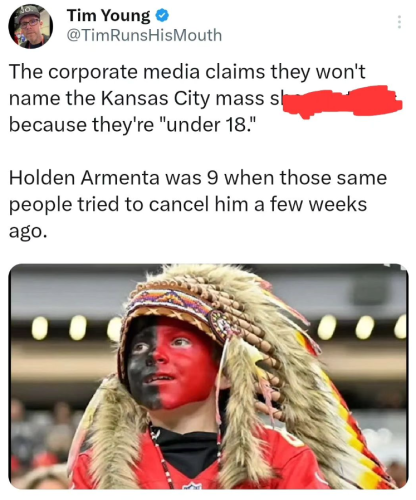The image size is (416, 500).
Task: Click the word 'cancel' in second paragraph
Action: [x=179, y=204]
